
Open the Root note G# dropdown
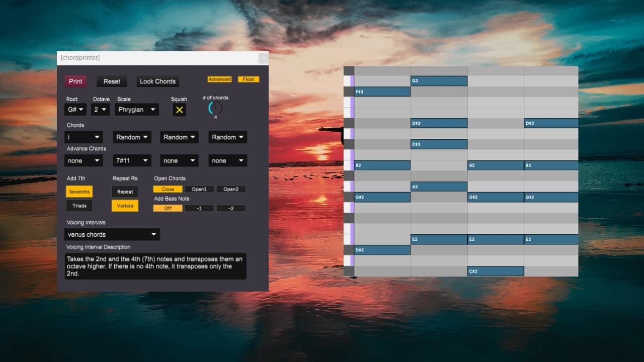(75, 110)
